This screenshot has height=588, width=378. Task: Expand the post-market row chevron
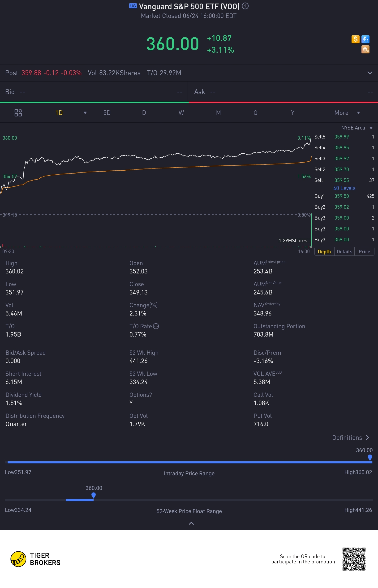coord(370,73)
